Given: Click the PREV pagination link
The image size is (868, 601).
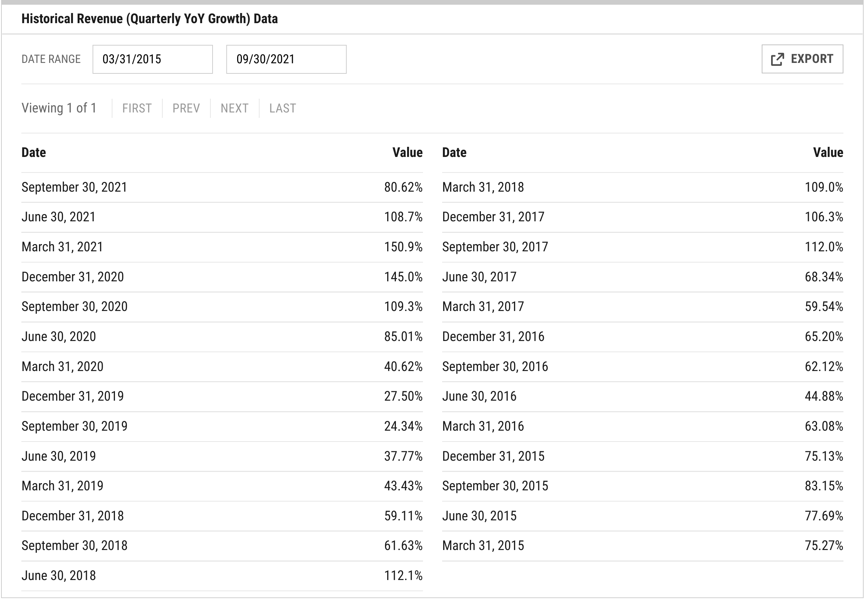Looking at the screenshot, I should pyautogui.click(x=186, y=108).
